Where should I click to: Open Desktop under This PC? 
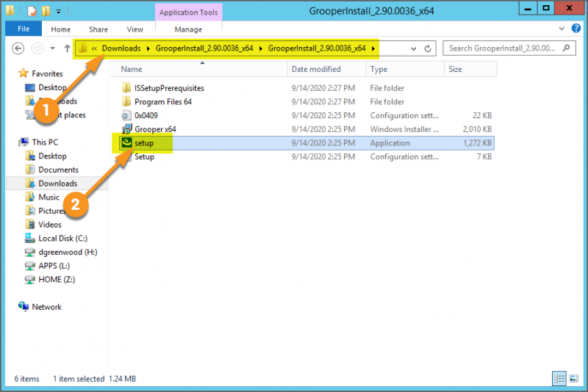[52, 156]
